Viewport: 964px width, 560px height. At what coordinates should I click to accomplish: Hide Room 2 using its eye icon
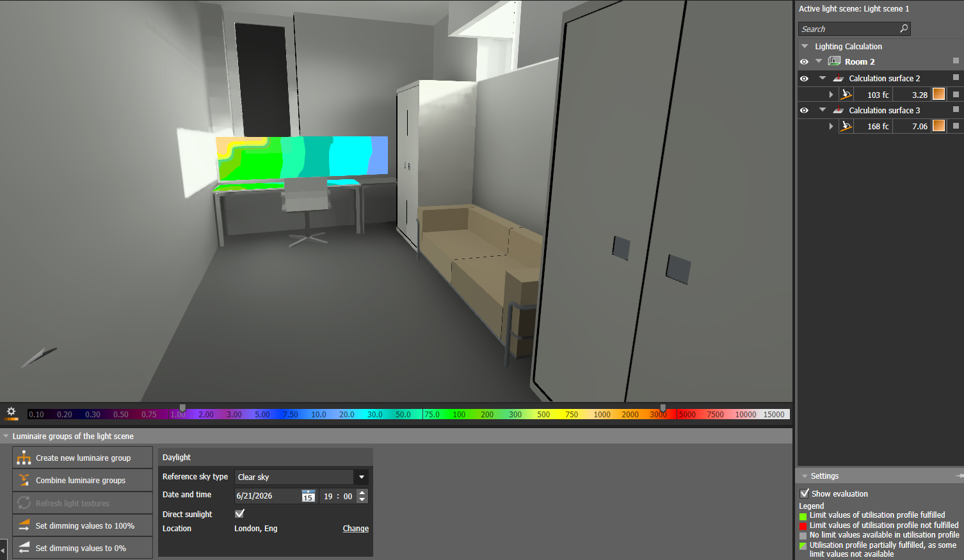pyautogui.click(x=804, y=61)
